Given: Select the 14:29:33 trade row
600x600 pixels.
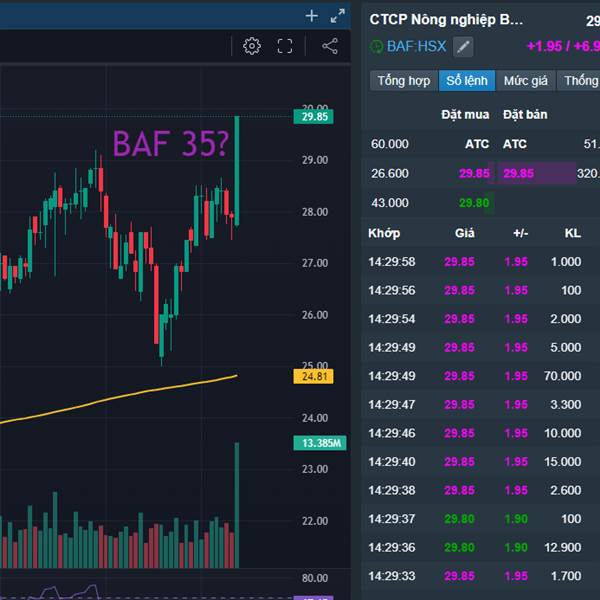Looking at the screenshot, I should (x=481, y=576).
